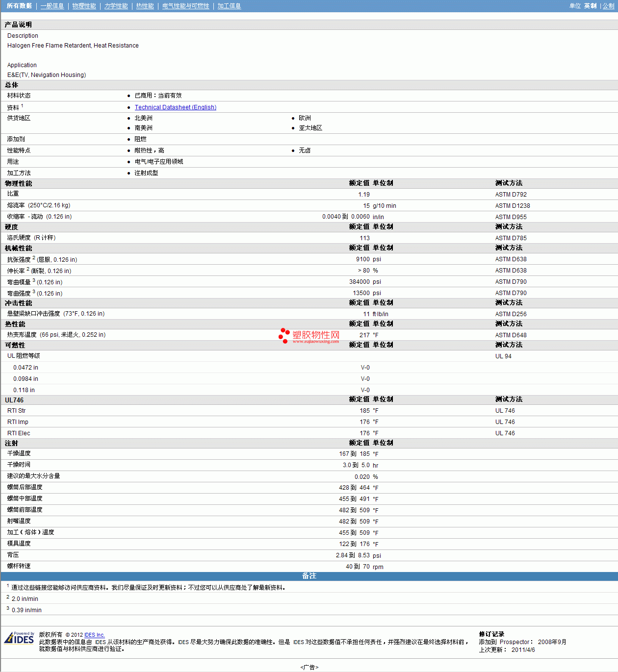Switch units to 公制

coord(608,6)
